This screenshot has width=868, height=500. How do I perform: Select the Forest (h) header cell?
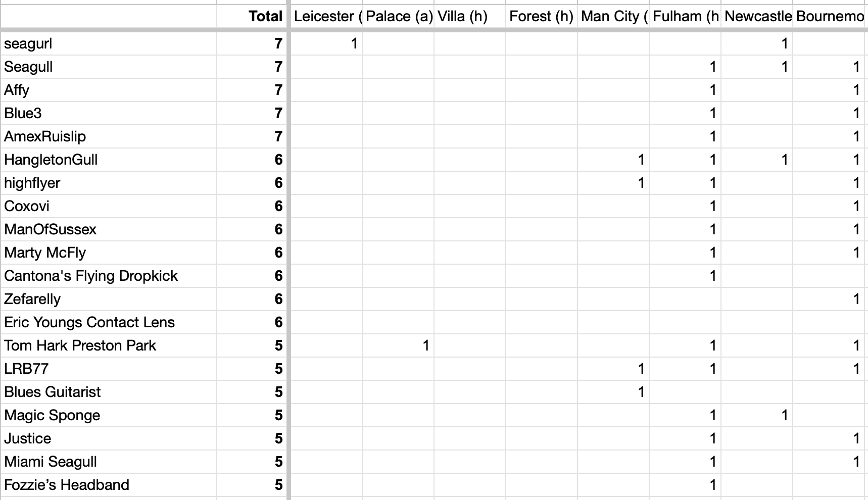pos(541,17)
